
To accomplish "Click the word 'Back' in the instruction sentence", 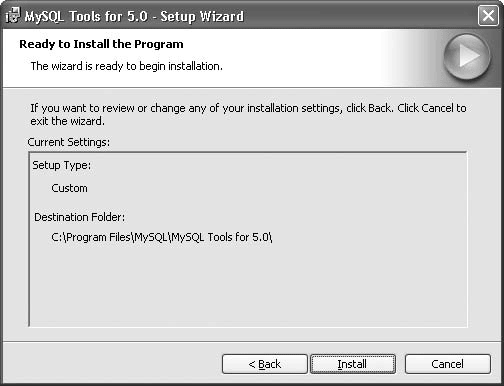I will point(380,108).
